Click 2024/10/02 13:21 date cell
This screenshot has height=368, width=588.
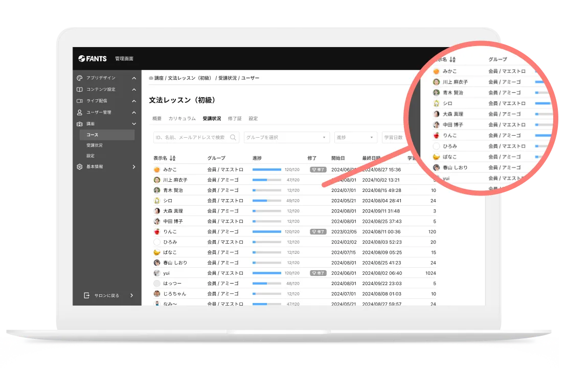[380, 180]
